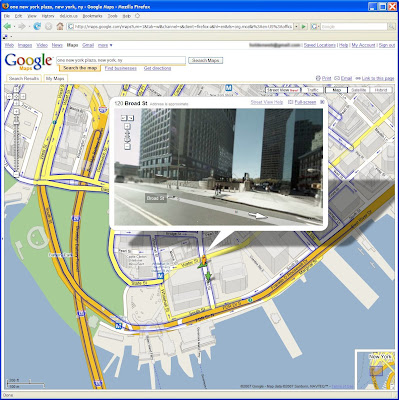This screenshot has width=399, height=400.
Task: Open the Back button history dropdown arrow
Action: 14,27
